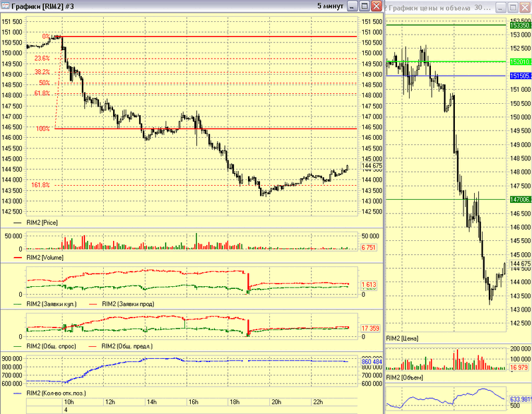The height and width of the screenshot is (414, 532).
Task: Click the 147006 green level tag
Action: click(x=521, y=200)
